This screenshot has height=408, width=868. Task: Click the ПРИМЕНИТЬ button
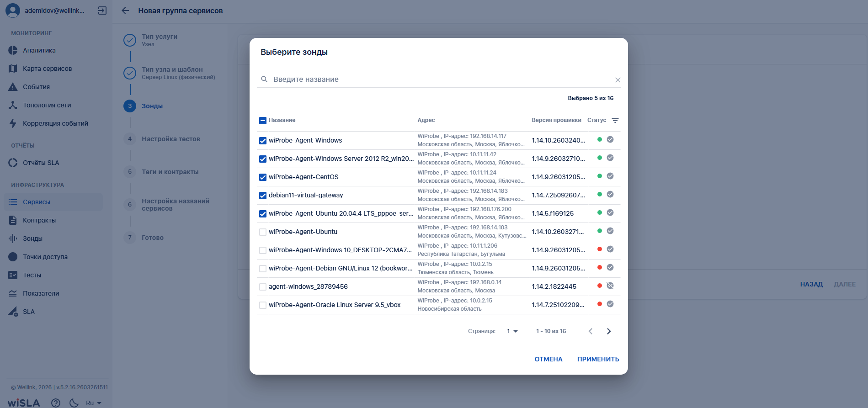[x=598, y=359]
